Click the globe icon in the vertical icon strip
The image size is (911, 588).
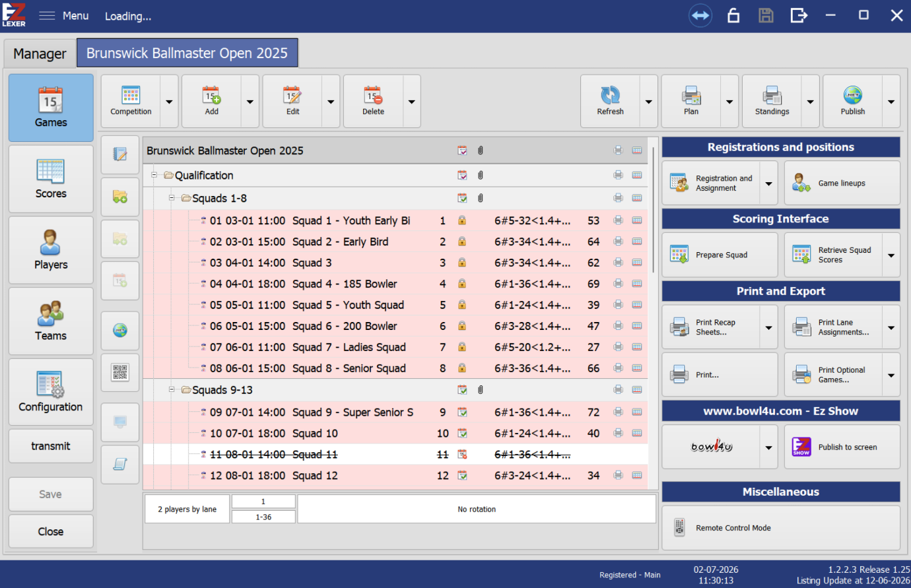click(x=120, y=331)
